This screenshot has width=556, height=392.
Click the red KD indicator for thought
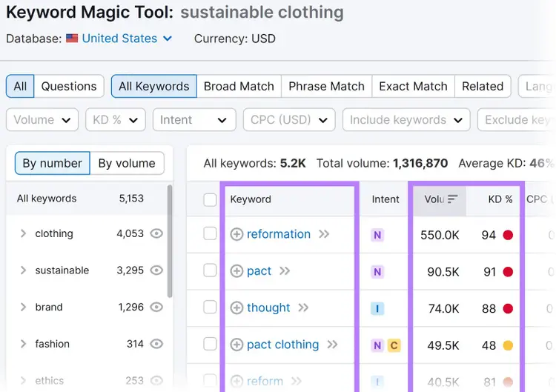pos(508,309)
